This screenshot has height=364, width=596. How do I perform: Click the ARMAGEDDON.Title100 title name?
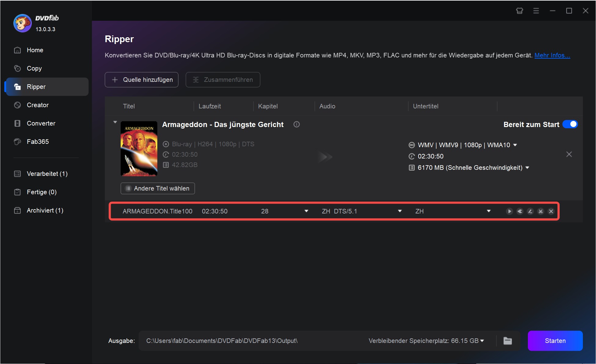157,211
